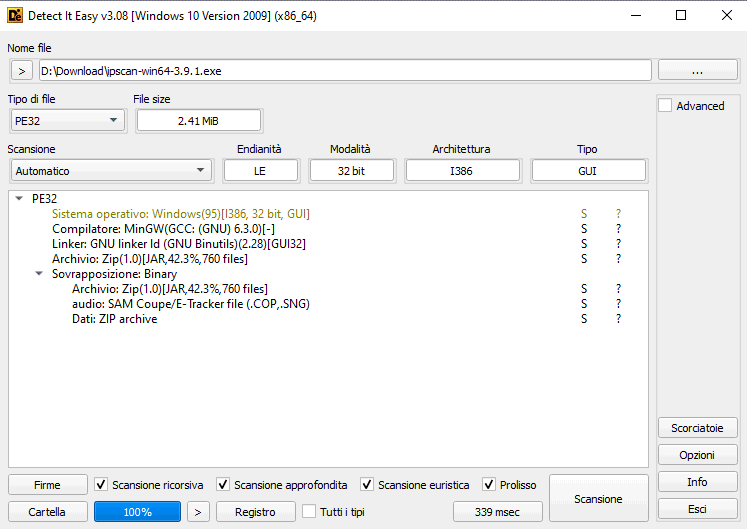Image resolution: width=747 pixels, height=529 pixels.
Task: Click the ? link on the Compilatore row
Action: click(x=618, y=229)
